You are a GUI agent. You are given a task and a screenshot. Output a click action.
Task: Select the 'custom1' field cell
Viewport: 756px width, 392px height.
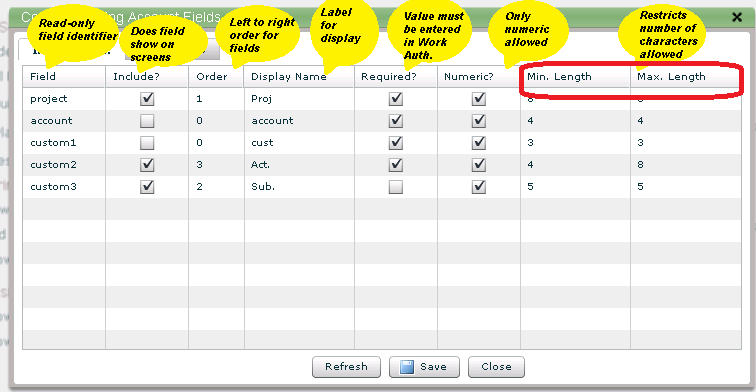pos(64,143)
